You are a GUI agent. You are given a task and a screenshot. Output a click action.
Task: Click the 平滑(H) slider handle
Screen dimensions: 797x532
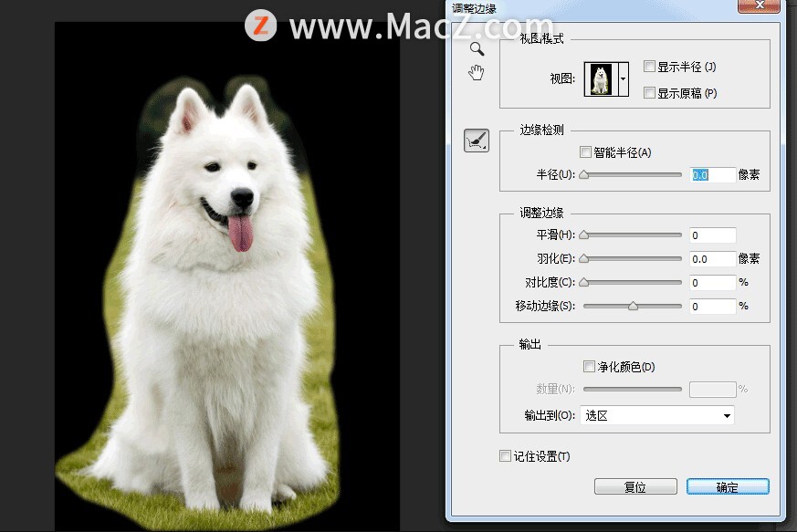point(584,235)
